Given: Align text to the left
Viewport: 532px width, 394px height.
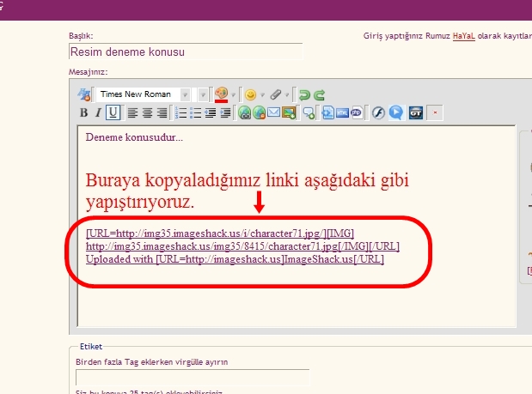Looking at the screenshot, I should point(132,112).
